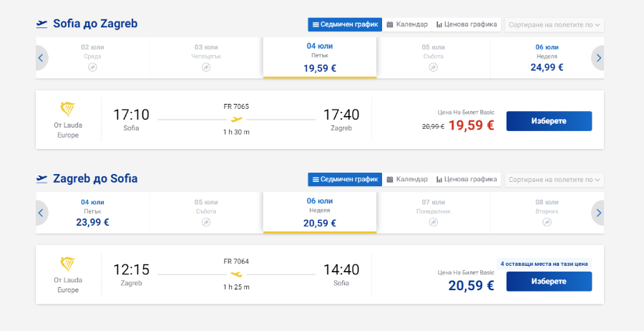Click no-flight icon under 05 юли Събота outbound

[x=434, y=67]
